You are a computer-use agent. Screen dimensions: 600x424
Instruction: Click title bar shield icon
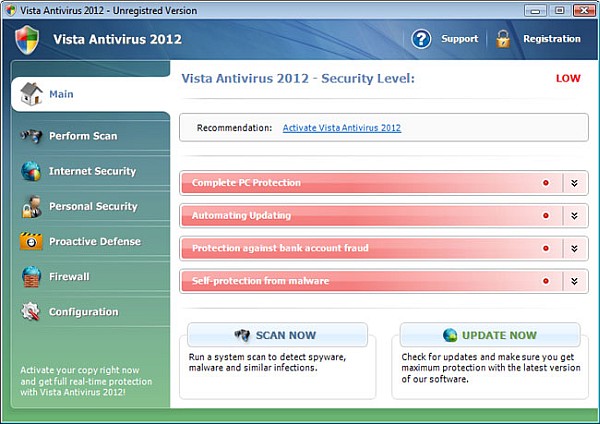10,10
